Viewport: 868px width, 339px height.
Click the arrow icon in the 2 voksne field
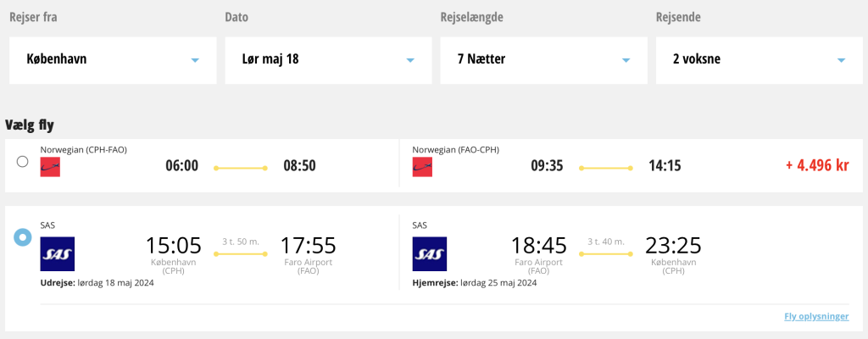click(842, 60)
